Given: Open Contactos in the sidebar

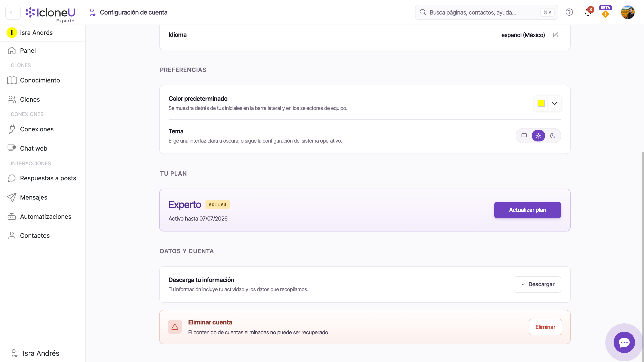Looking at the screenshot, I should click(x=42, y=236).
